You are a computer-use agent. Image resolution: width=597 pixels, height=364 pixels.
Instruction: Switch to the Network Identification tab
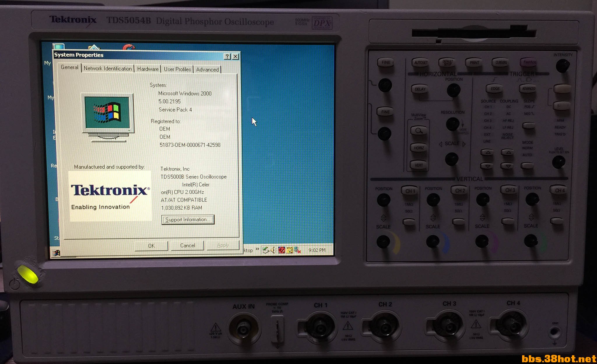click(x=108, y=68)
